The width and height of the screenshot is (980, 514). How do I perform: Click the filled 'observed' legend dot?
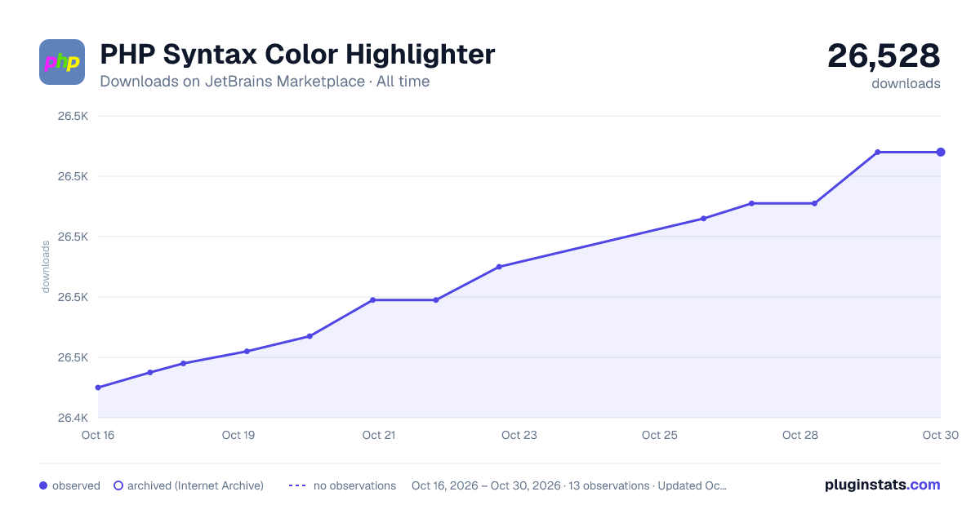[x=43, y=485]
